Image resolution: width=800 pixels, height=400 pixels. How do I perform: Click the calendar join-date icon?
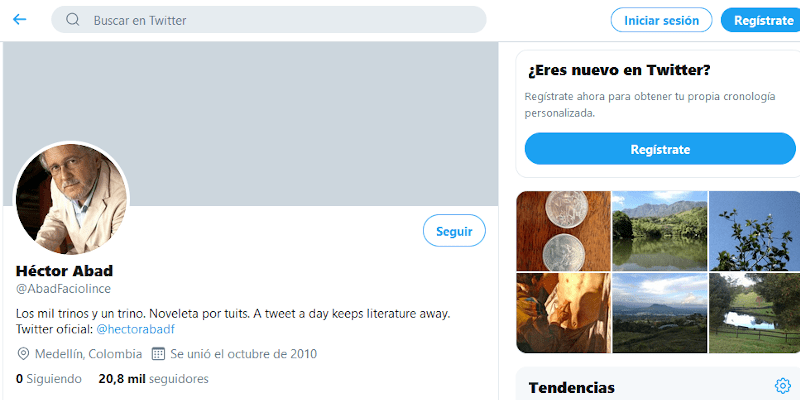click(x=158, y=354)
